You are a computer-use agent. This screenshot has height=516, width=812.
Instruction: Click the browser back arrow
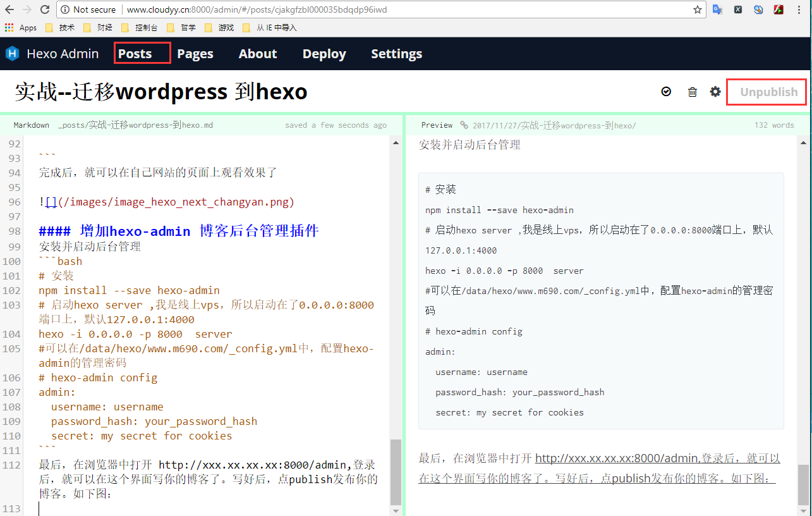[9, 9]
